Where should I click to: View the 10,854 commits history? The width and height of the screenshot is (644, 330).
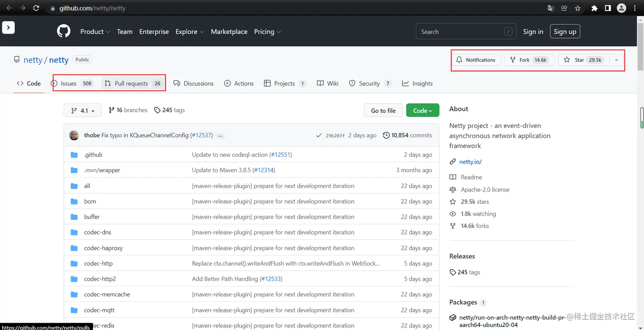[408, 135]
